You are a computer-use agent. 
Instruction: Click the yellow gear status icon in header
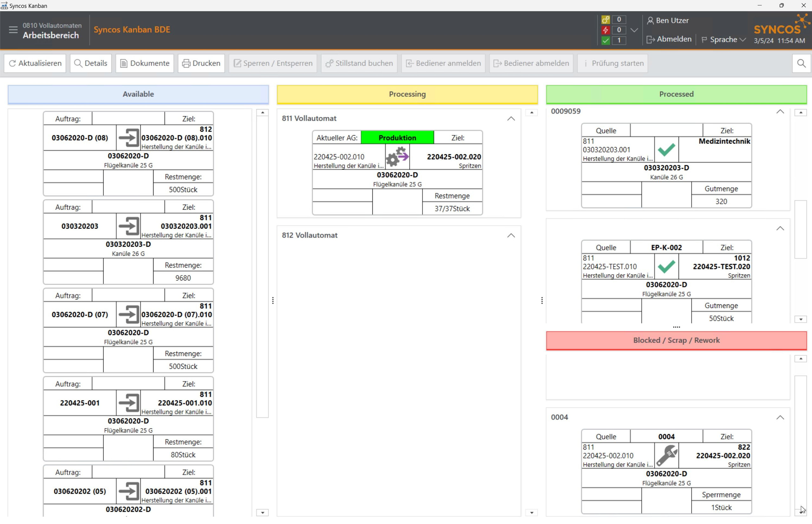click(605, 19)
